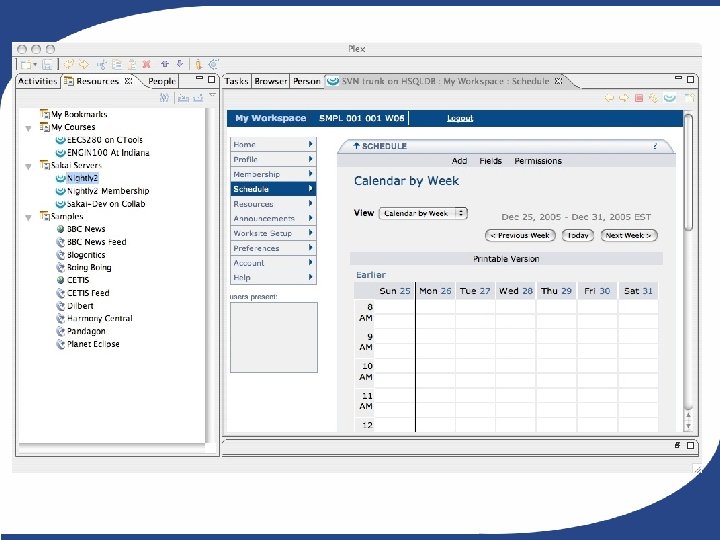Click the Permissions link in Schedule
Viewport: 720px width, 540px height.
click(x=538, y=161)
